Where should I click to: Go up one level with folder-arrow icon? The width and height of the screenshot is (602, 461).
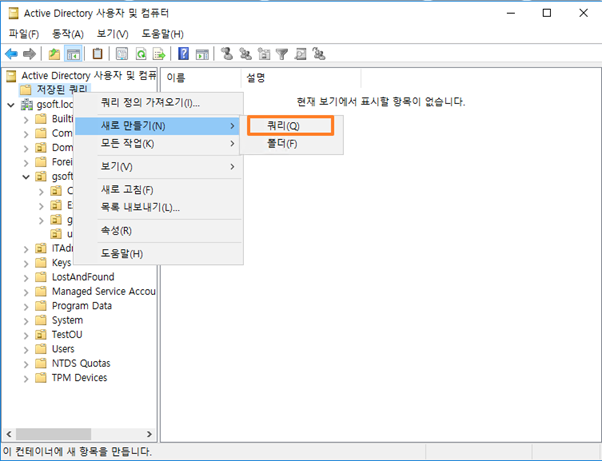54,54
